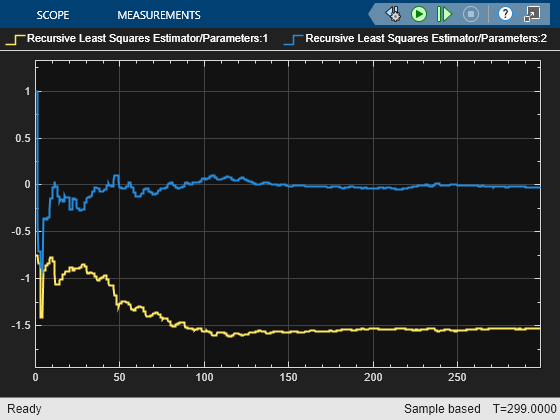This screenshot has height=420, width=560.
Task: Click the dock/undock scope window icon
Action: tap(532, 14)
